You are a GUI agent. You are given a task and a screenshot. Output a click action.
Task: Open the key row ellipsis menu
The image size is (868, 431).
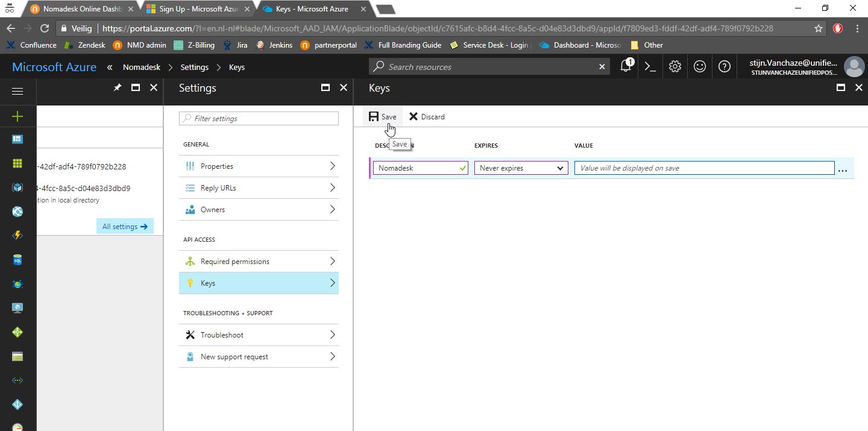coord(843,169)
